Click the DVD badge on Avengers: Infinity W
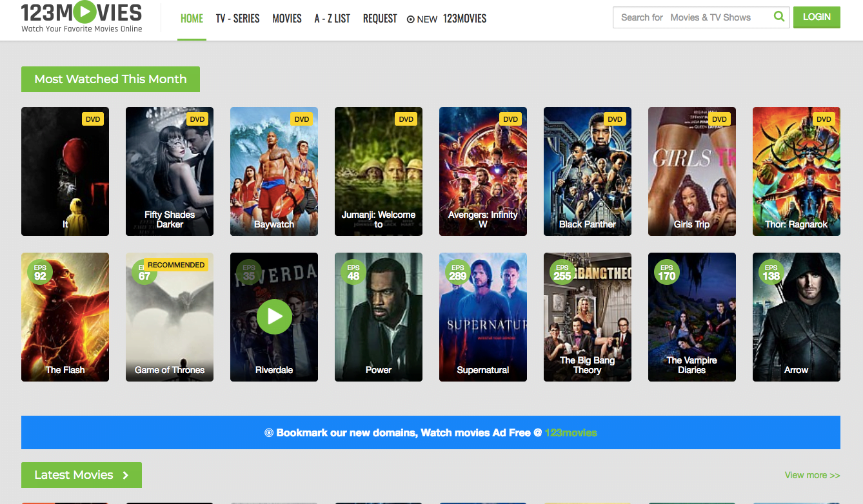This screenshot has width=863, height=504. coord(511,119)
